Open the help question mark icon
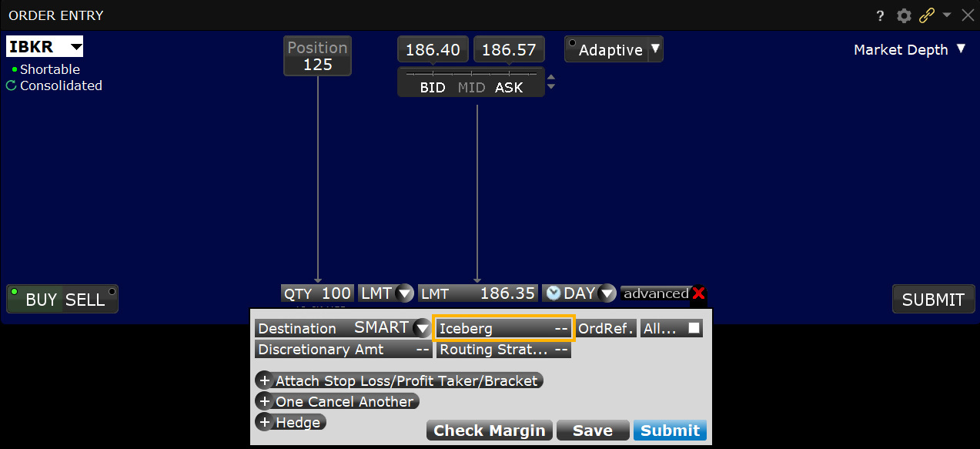The image size is (980, 449). point(881,16)
